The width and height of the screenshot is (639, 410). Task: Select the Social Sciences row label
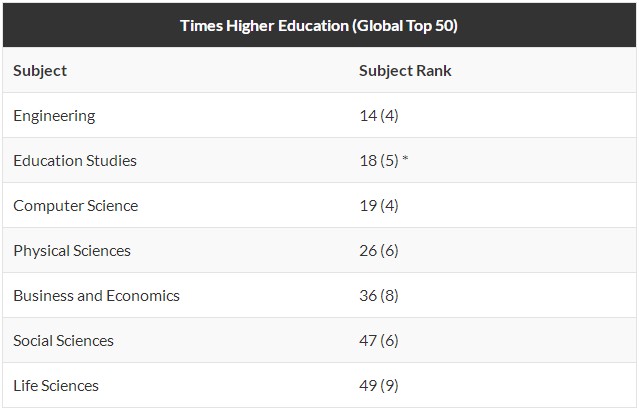click(x=64, y=341)
